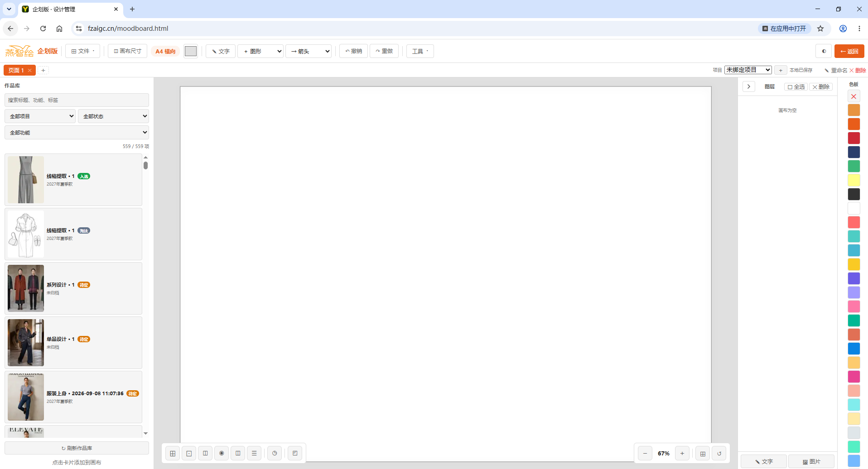The width and height of the screenshot is (868, 469).
Task: Collapse the layers panel with chevron arrow
Action: click(749, 86)
